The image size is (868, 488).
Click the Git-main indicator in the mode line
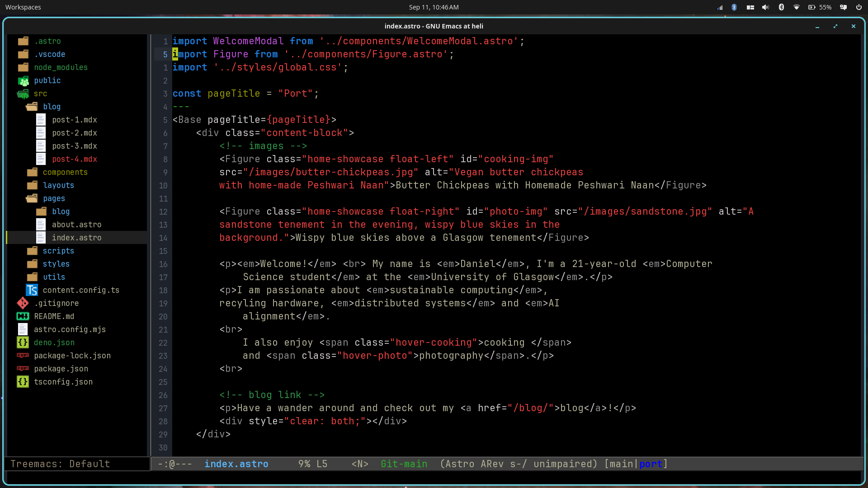click(404, 464)
